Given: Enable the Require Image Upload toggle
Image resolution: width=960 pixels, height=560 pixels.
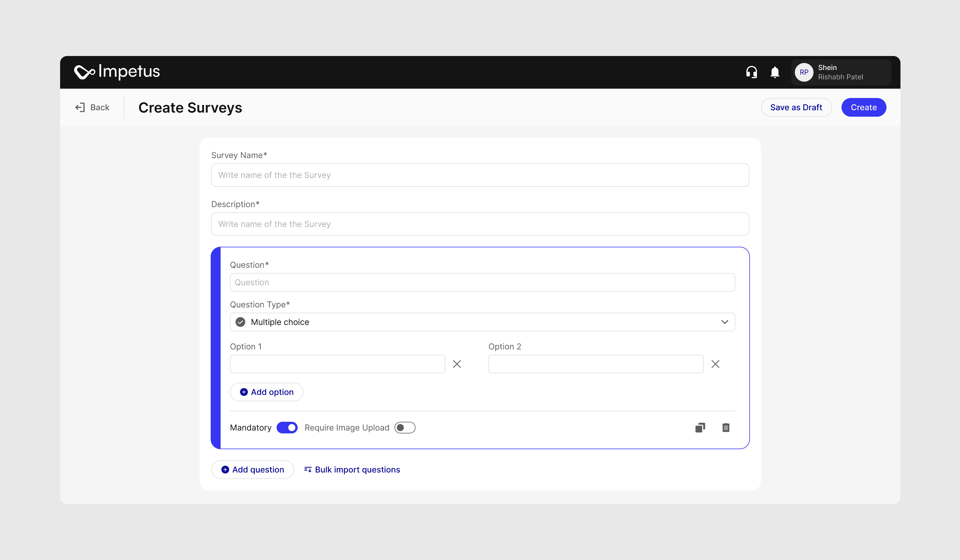Looking at the screenshot, I should [x=404, y=428].
